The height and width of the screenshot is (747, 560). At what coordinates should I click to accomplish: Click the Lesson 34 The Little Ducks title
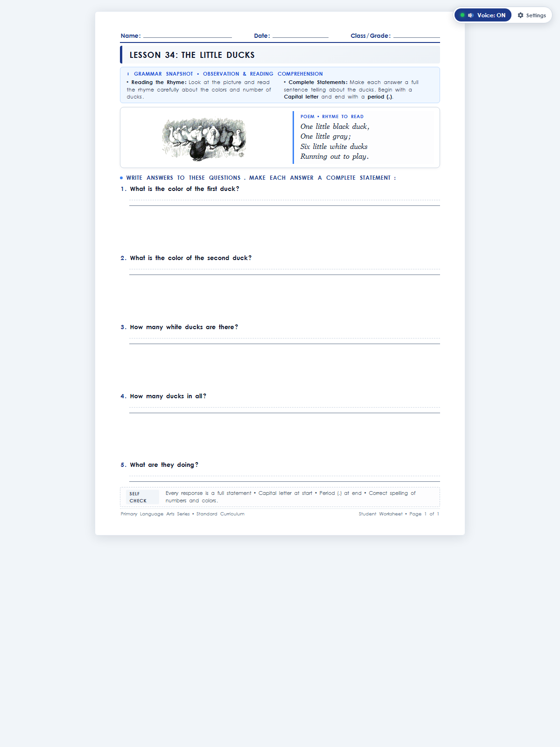point(192,55)
